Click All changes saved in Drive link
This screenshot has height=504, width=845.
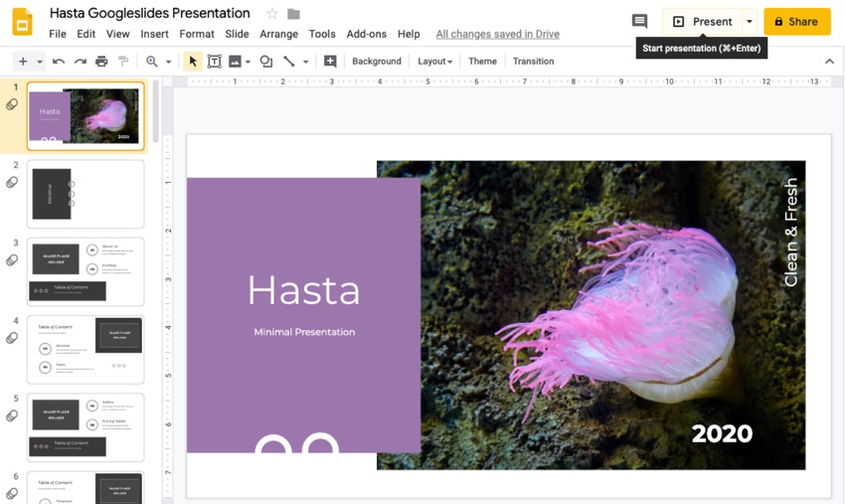(x=497, y=34)
